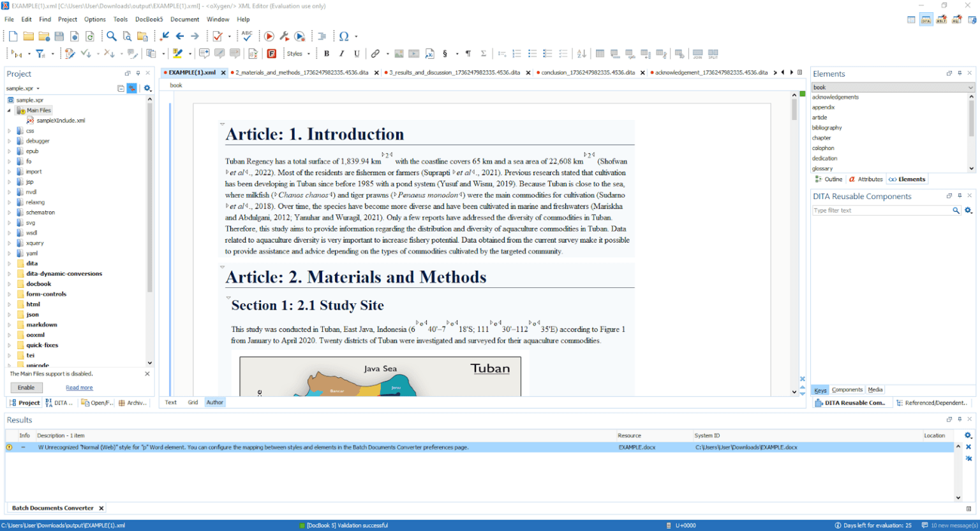Click the Enable button for Main Files support
The image size is (980, 531).
click(x=26, y=387)
